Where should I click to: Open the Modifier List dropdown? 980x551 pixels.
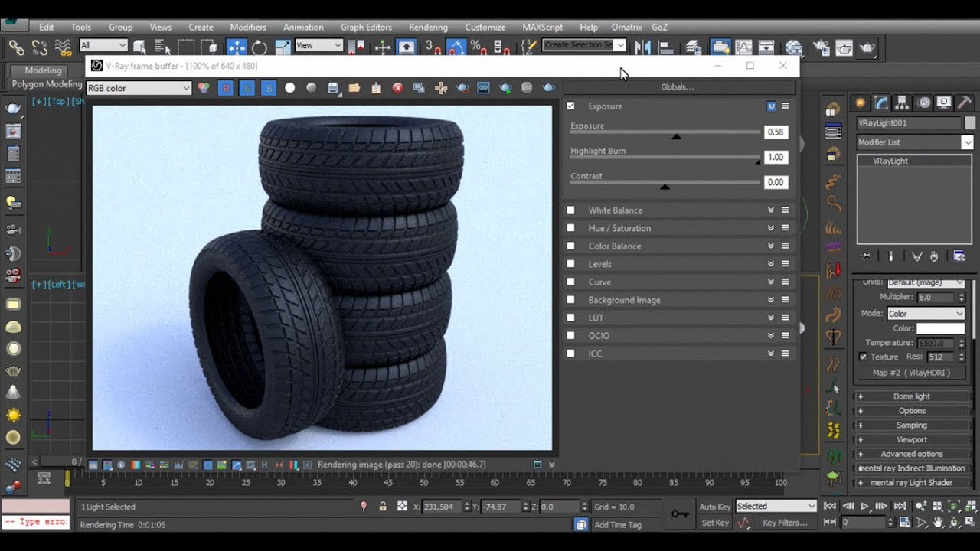tap(915, 142)
